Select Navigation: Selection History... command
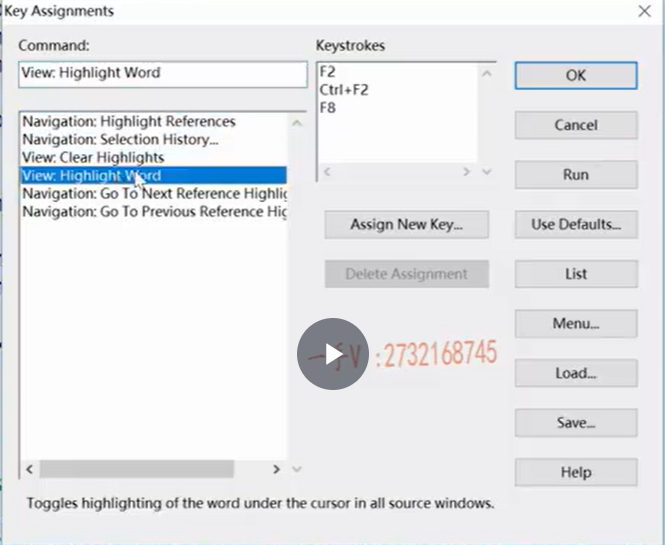The height and width of the screenshot is (545, 665). [154, 140]
